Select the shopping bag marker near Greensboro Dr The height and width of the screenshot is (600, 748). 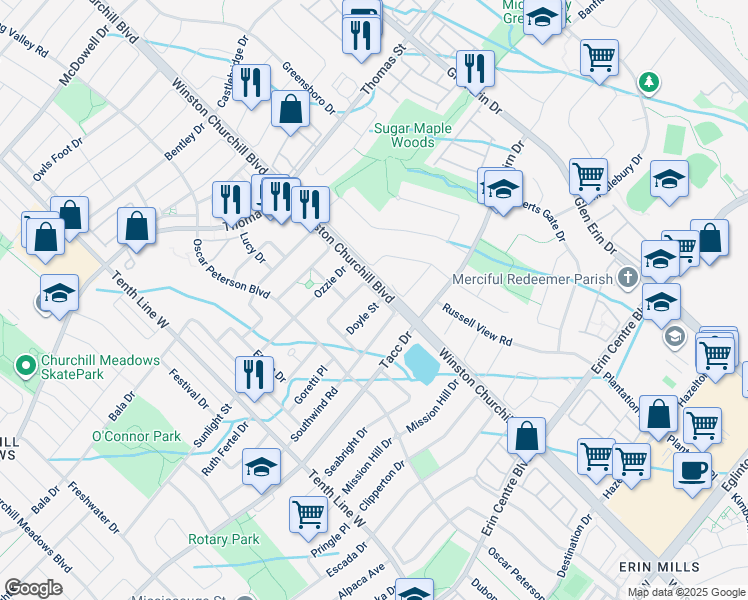pos(289,109)
